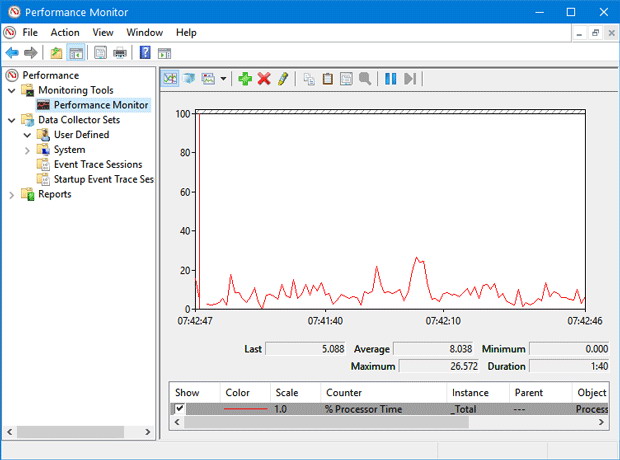The width and height of the screenshot is (620, 460).
Task: Open the Help menu
Action: [x=186, y=32]
